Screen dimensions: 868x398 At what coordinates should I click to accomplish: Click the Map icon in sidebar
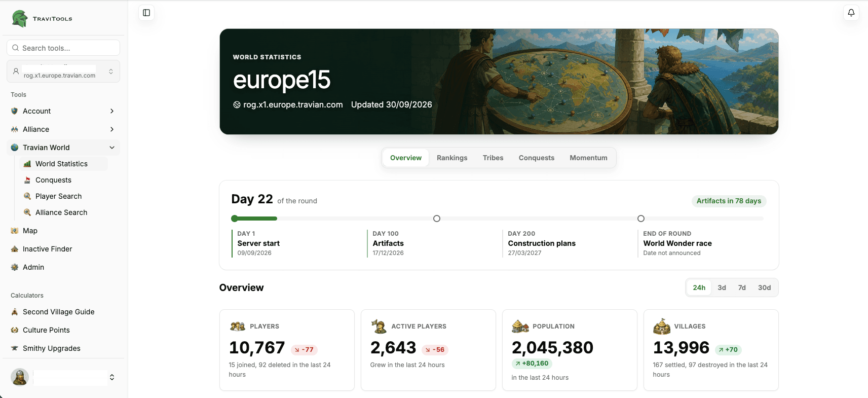15,231
